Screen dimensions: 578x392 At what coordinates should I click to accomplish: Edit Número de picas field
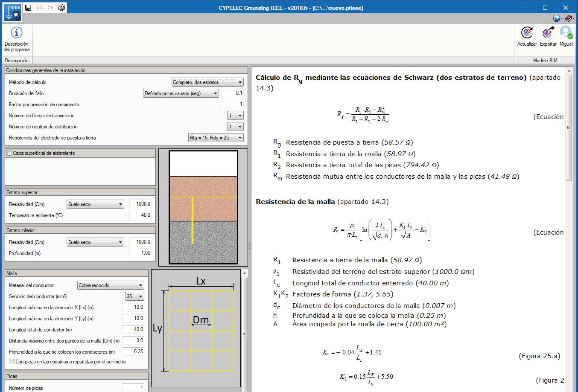(x=133, y=388)
